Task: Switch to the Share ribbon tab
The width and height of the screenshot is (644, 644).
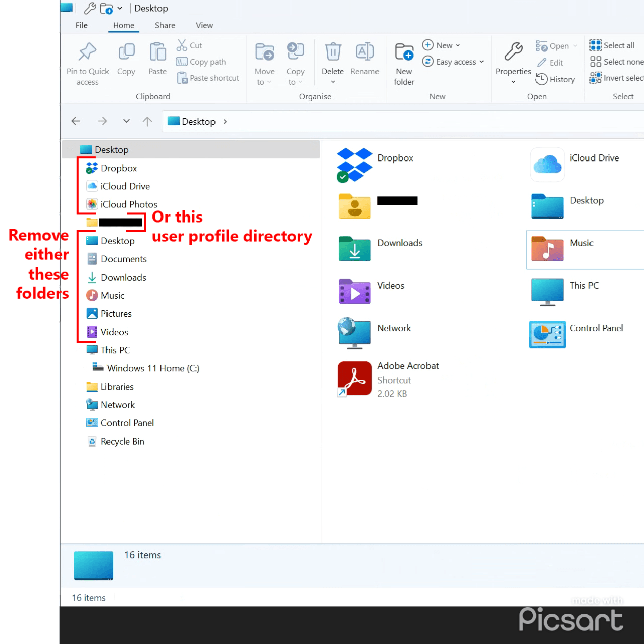Action: (165, 25)
